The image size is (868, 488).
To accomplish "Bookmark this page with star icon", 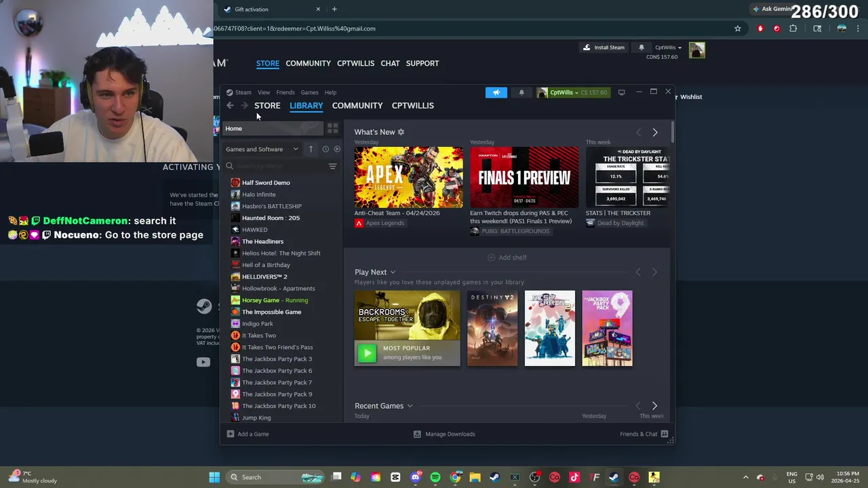I will (x=738, y=28).
